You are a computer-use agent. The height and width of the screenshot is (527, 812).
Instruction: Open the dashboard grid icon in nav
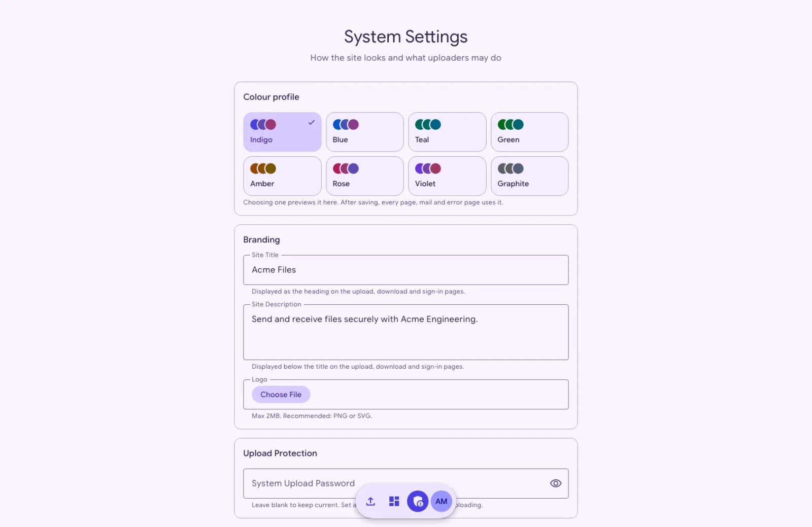click(394, 501)
